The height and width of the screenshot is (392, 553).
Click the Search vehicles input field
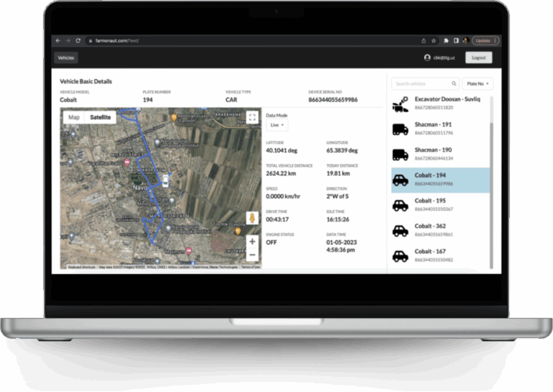(421, 83)
